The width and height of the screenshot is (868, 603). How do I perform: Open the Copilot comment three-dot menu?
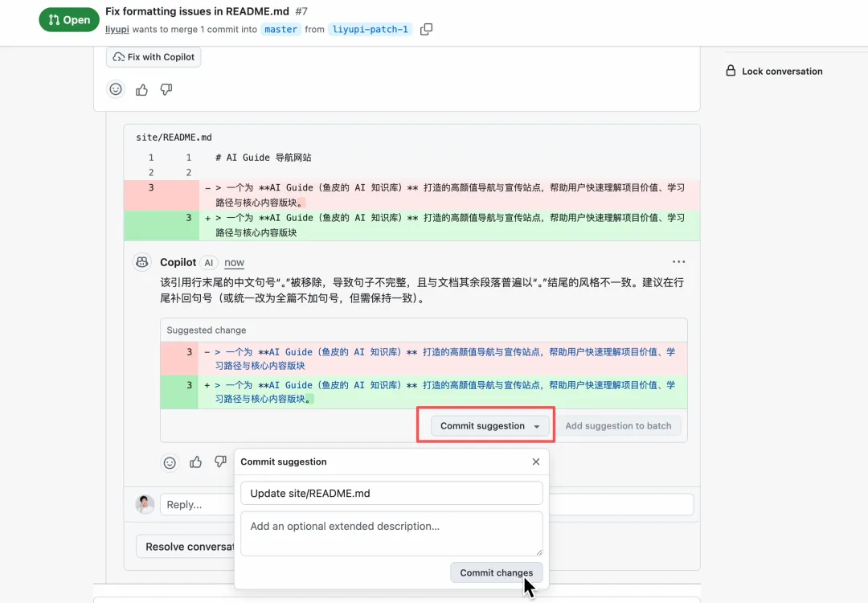[x=679, y=262]
